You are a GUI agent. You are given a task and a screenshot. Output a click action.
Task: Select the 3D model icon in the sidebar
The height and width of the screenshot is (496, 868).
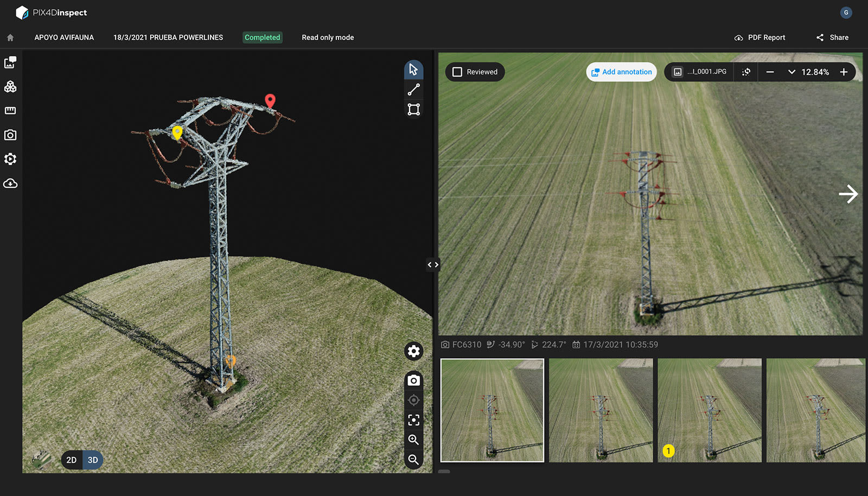[10, 86]
